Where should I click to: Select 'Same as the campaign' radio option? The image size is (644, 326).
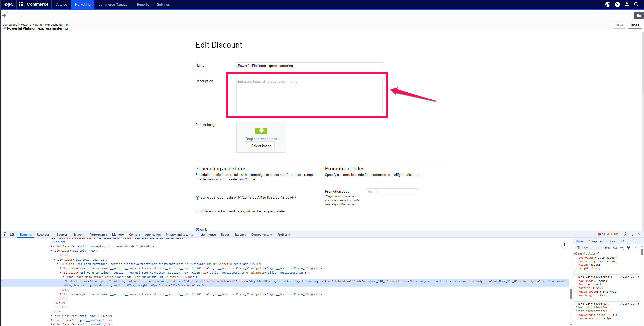197,198
